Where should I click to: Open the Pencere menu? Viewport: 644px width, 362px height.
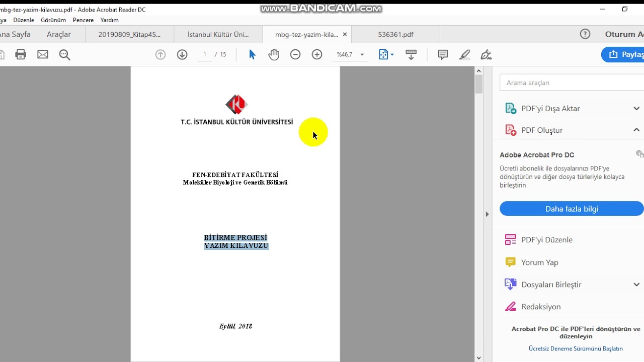[x=83, y=20]
